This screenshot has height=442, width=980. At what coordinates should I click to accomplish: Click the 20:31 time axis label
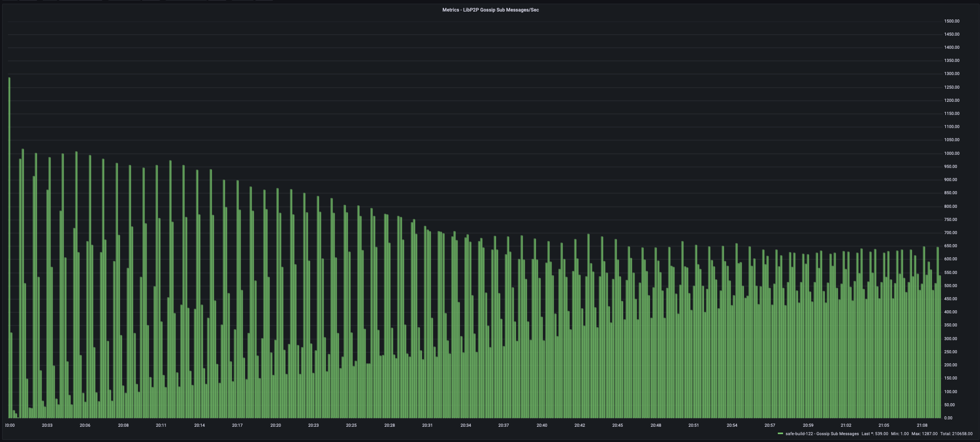428,425
